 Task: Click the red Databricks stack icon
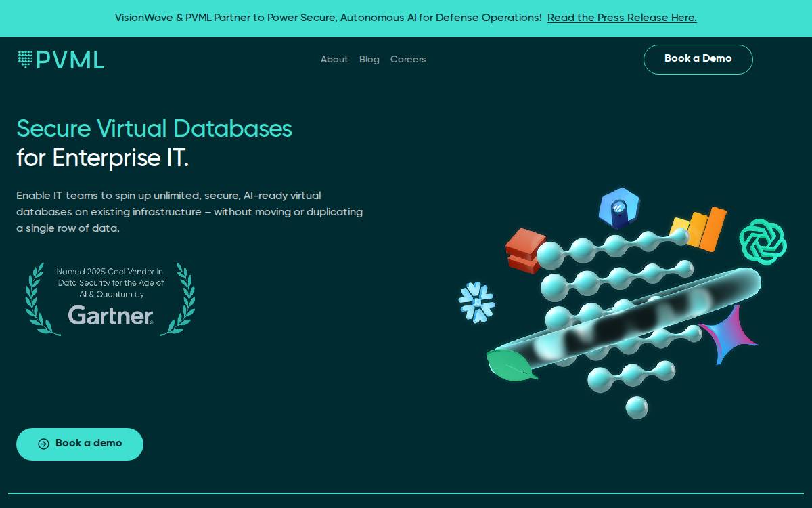525,250
